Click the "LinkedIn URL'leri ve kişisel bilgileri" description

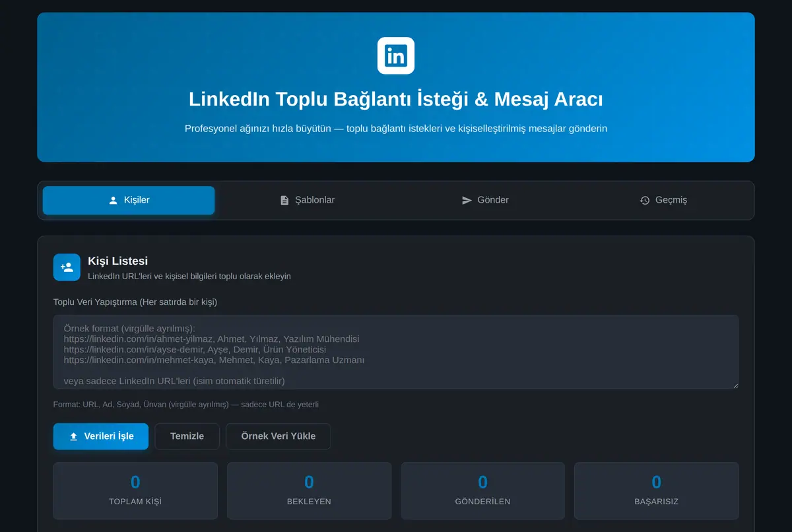(189, 277)
